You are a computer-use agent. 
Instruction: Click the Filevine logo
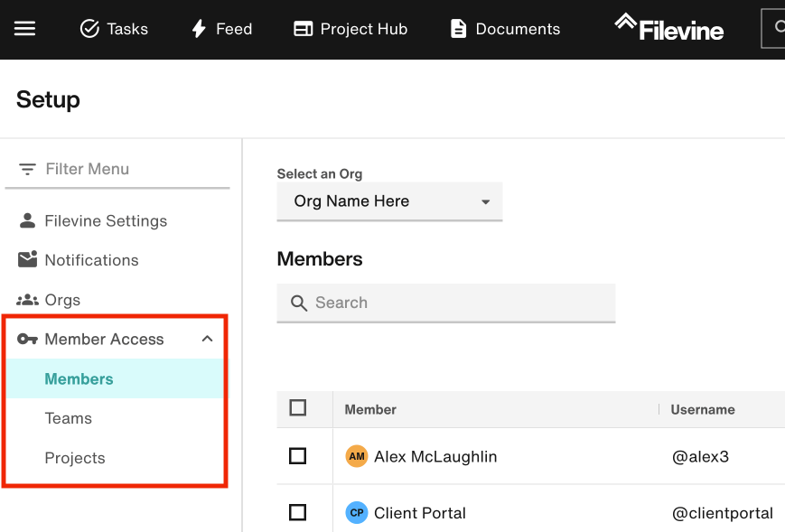[x=668, y=27]
